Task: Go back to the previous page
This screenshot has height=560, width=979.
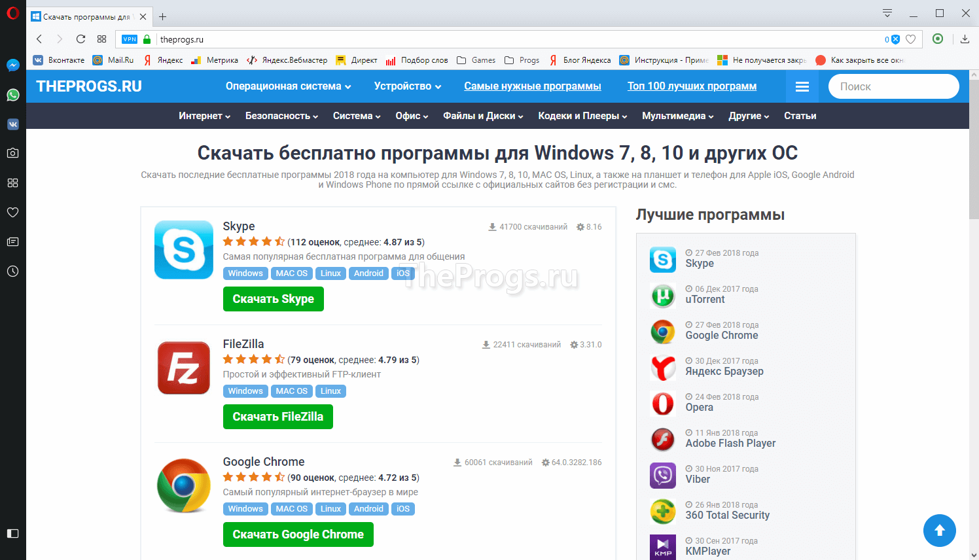Action: tap(39, 39)
